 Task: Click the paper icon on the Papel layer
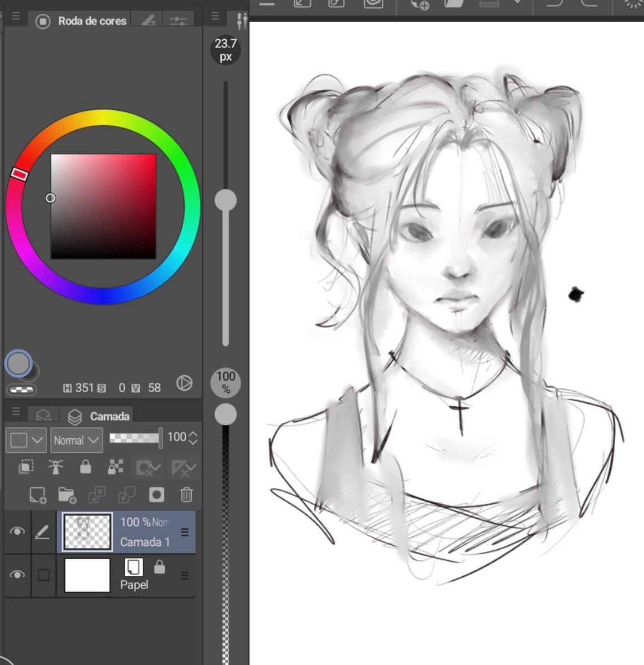pos(133,566)
